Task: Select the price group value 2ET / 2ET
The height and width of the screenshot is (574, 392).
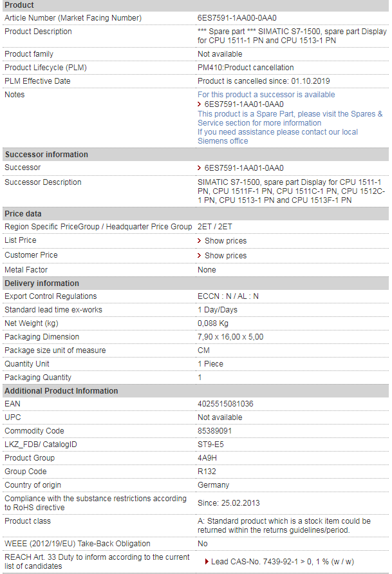Action: [214, 227]
